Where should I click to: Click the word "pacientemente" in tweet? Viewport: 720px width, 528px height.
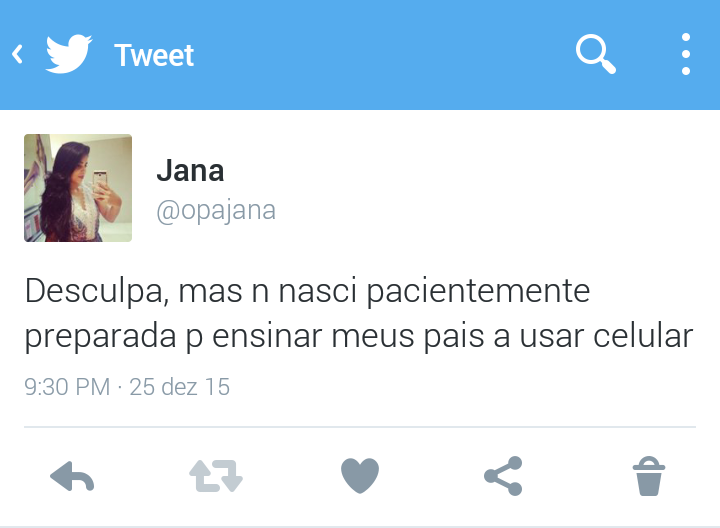pyautogui.click(x=478, y=293)
